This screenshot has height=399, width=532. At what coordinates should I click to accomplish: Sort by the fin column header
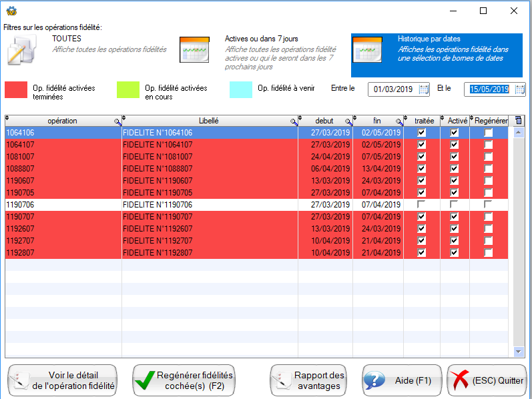[x=377, y=121]
